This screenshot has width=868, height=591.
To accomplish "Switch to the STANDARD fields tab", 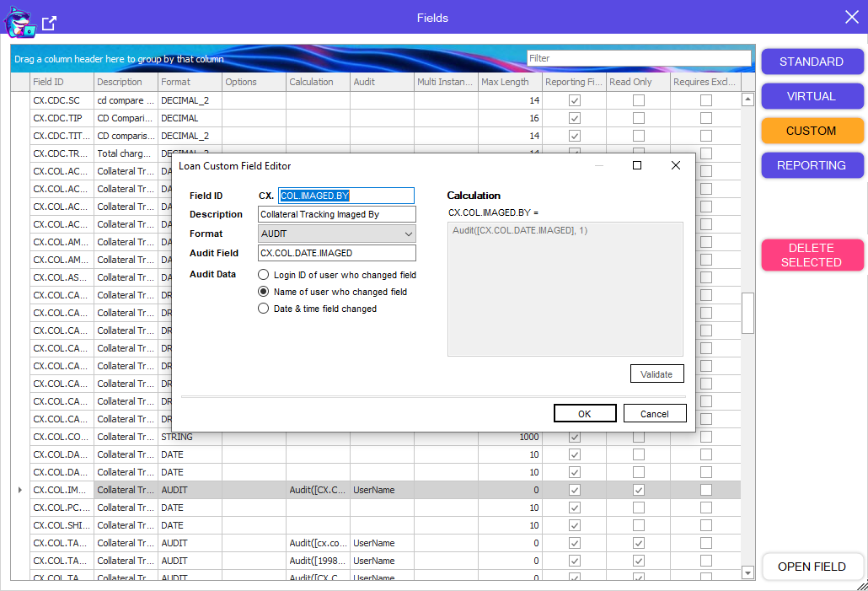I will coord(812,62).
